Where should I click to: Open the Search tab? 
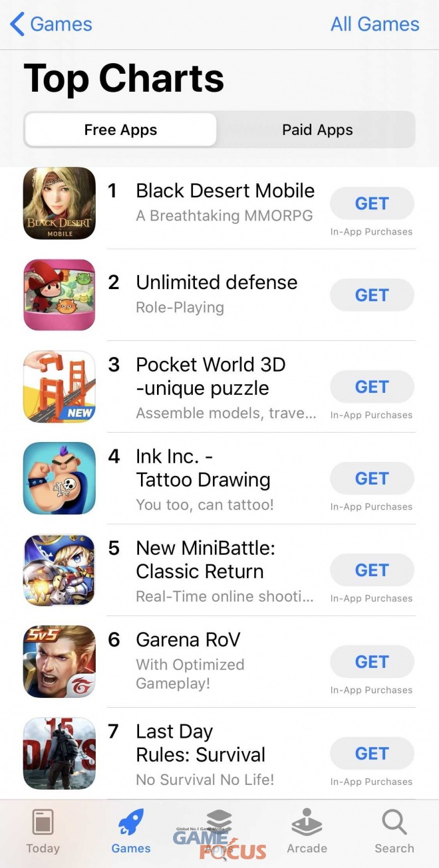click(x=394, y=832)
